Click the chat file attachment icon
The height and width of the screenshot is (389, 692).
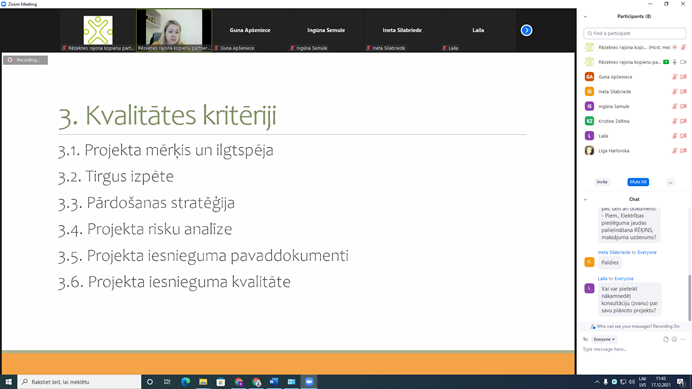coord(666,339)
